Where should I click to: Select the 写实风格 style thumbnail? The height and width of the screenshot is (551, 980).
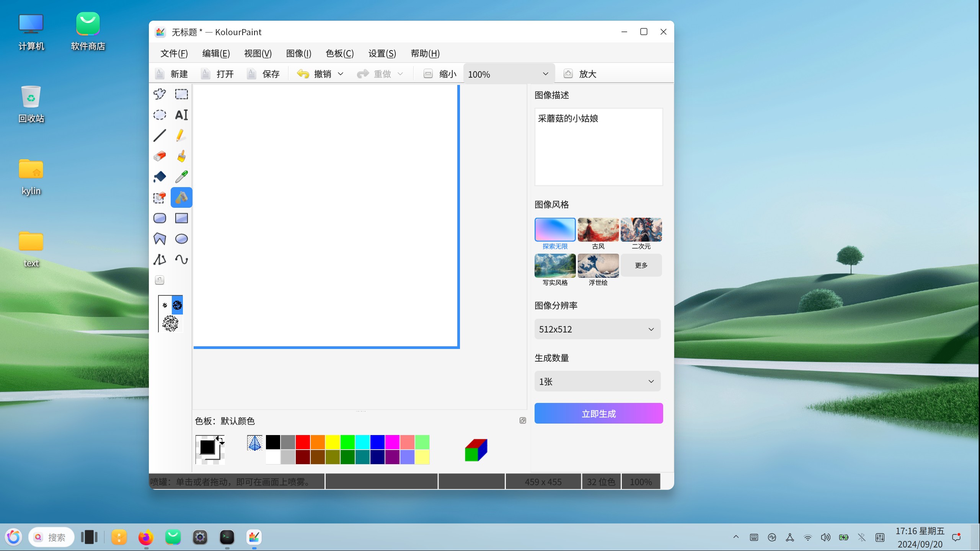click(555, 266)
